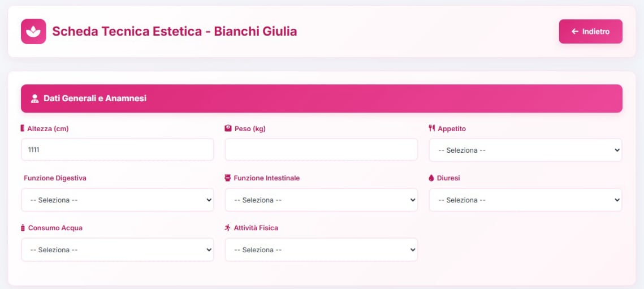
Task: Expand the Funzione Digestiva selector
Action: point(118,200)
